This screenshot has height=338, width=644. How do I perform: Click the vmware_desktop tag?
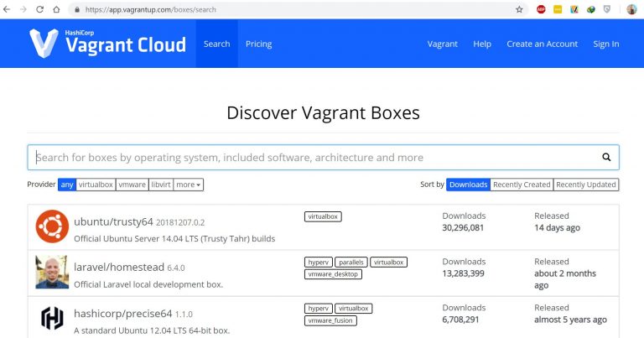click(x=333, y=274)
